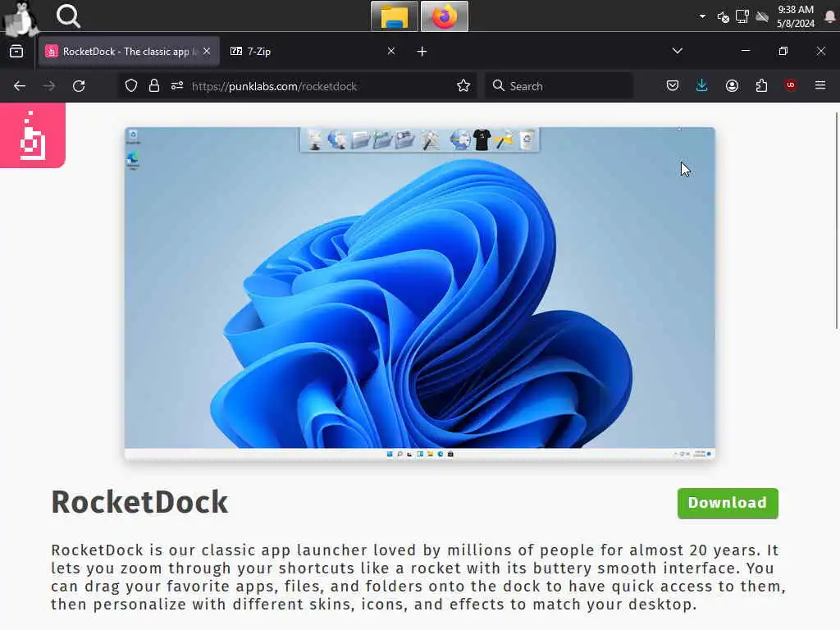Expand the system tray arrow
Viewport: 840px width, 630px height.
coord(702,16)
